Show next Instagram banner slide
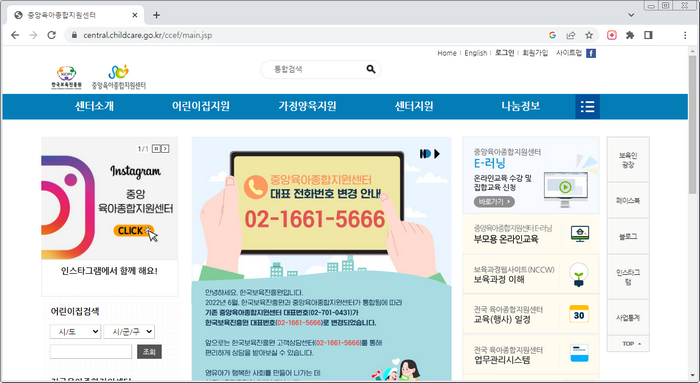Viewport: 700px width, 383px height. coord(165,149)
